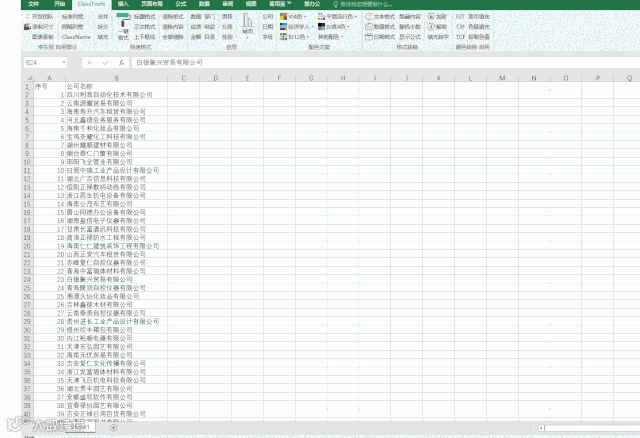Click the formula bar text field
Screen dimensions: 640x438
[x=384, y=62]
